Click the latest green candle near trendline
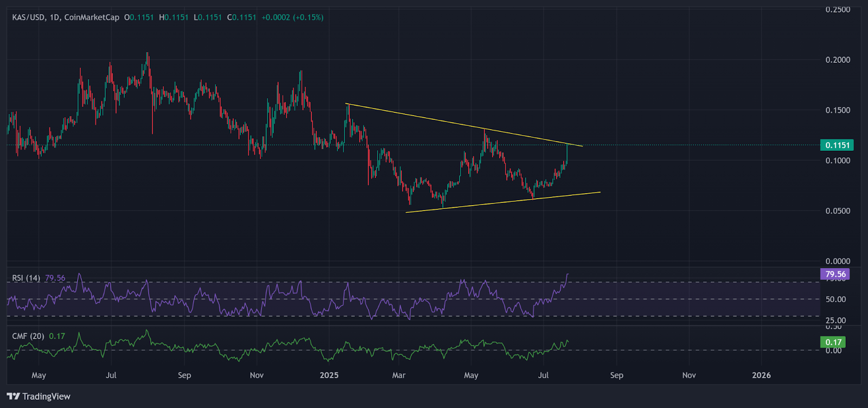 tap(567, 153)
